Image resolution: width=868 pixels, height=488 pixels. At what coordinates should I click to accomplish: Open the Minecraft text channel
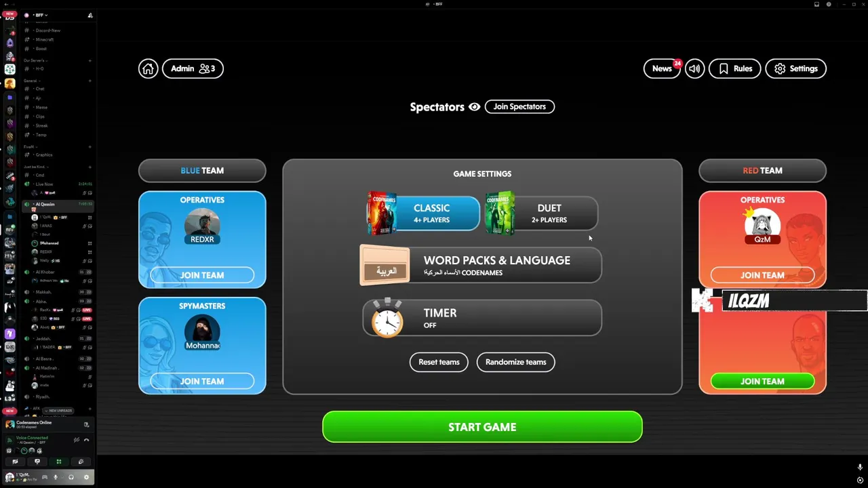click(x=45, y=39)
